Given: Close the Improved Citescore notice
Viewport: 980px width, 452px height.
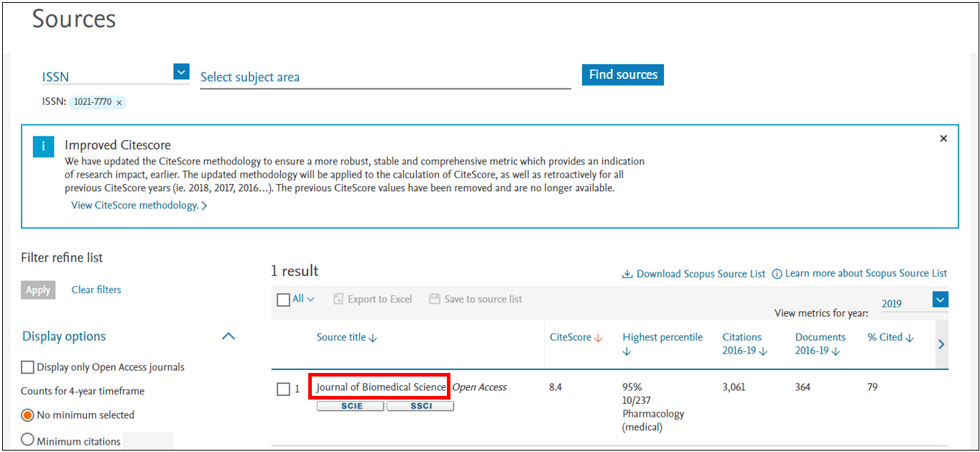Looking at the screenshot, I should (943, 139).
